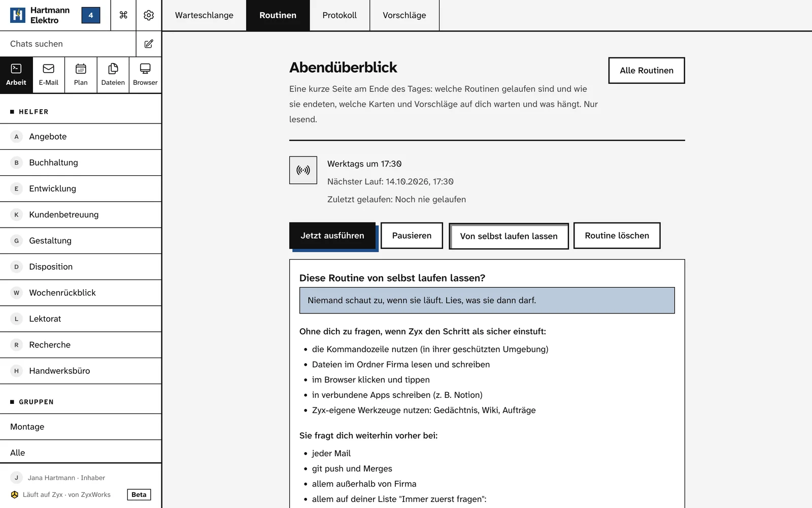Click Jetzt ausführen to run routine
This screenshot has width=812, height=508.
(332, 236)
